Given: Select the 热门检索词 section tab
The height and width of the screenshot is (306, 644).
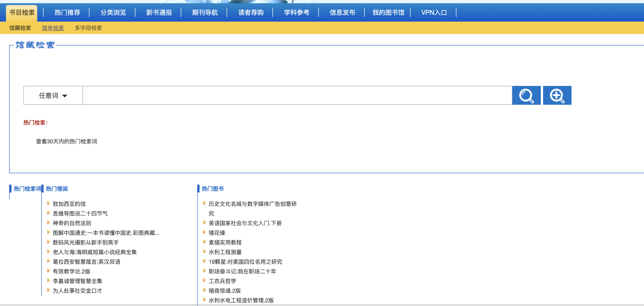Looking at the screenshot, I should [27, 189].
